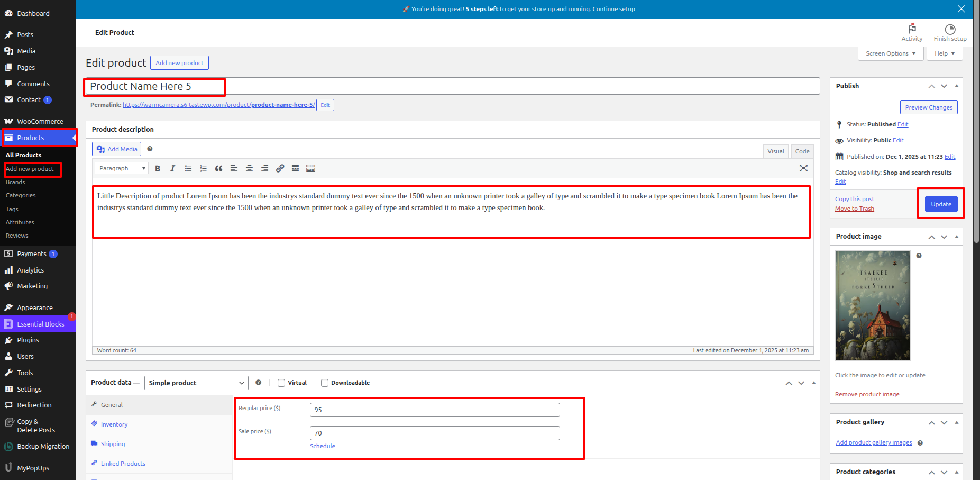Open the Inventory product data tab
Screen dimensions: 980x480
[114, 424]
